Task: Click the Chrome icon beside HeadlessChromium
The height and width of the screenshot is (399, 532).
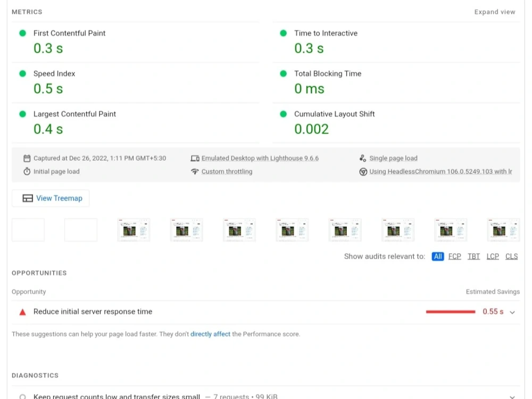Action: tap(363, 172)
